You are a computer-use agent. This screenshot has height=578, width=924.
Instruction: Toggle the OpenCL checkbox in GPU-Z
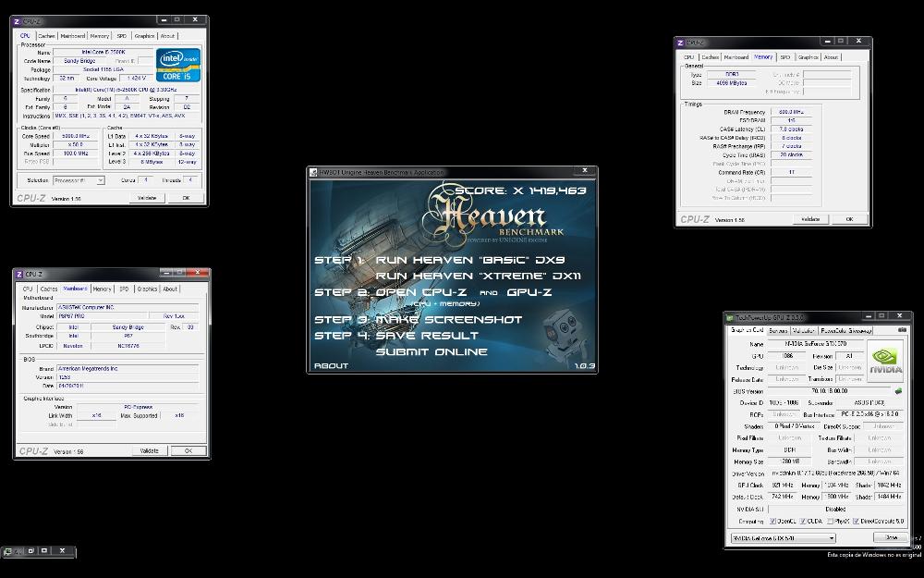point(773,522)
